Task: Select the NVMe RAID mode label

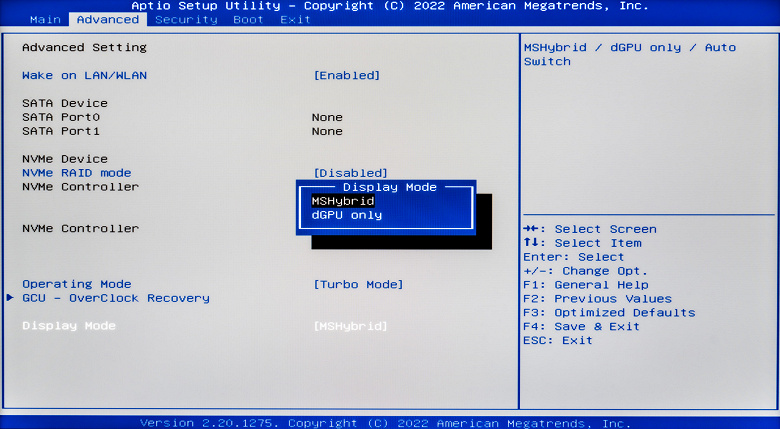Action: pos(77,173)
